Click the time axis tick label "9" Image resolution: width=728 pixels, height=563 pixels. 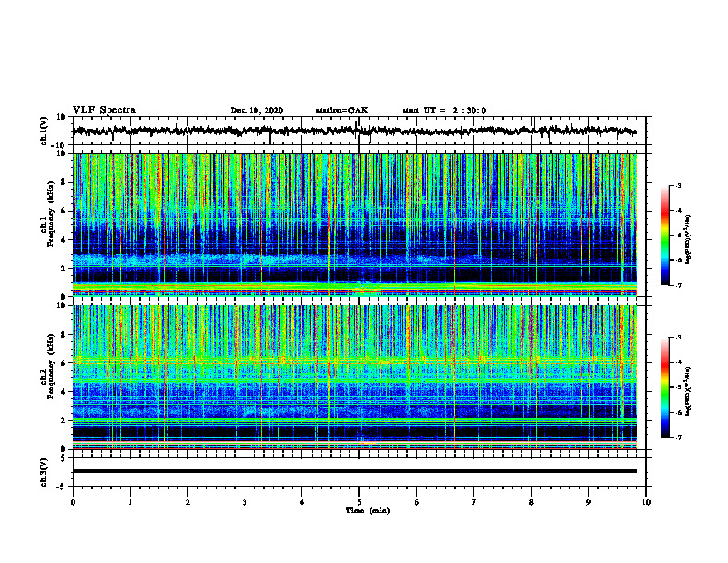588,502
